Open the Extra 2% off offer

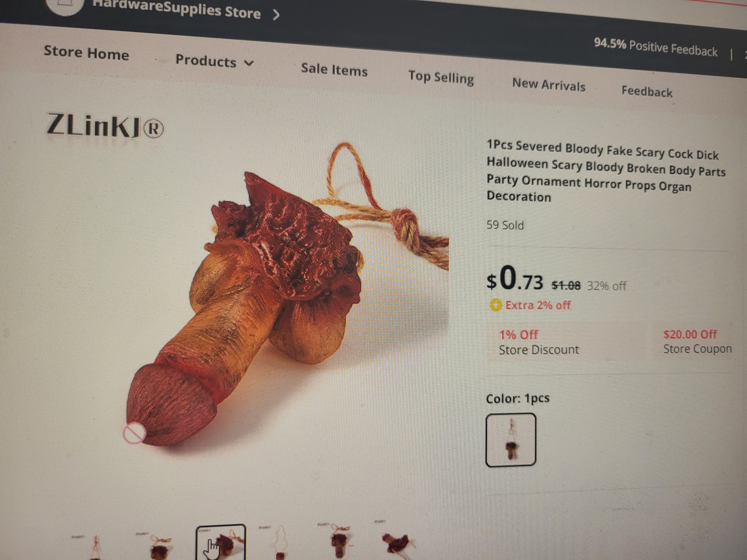[x=538, y=306]
